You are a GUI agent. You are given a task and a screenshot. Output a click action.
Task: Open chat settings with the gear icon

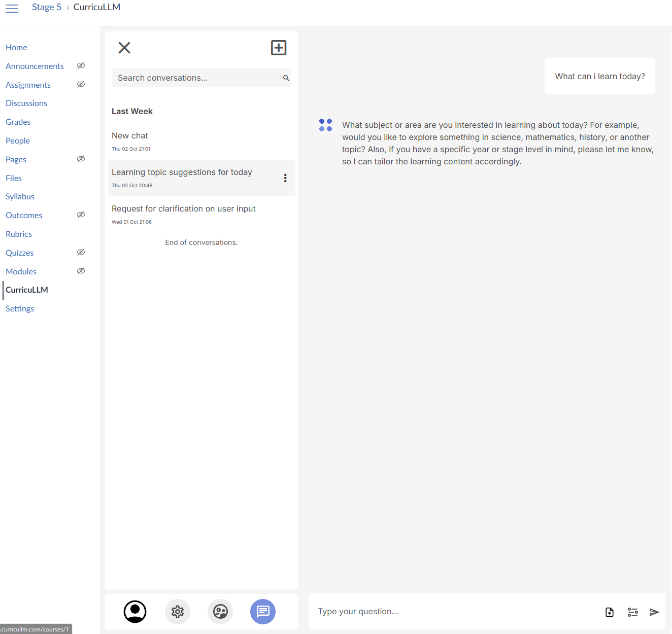tap(177, 612)
